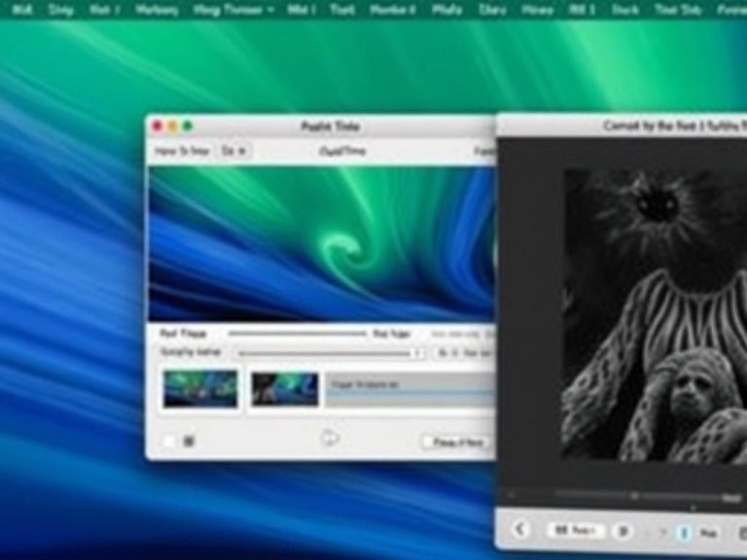Adjust the lower slider below the wallpaper preview

326,353
